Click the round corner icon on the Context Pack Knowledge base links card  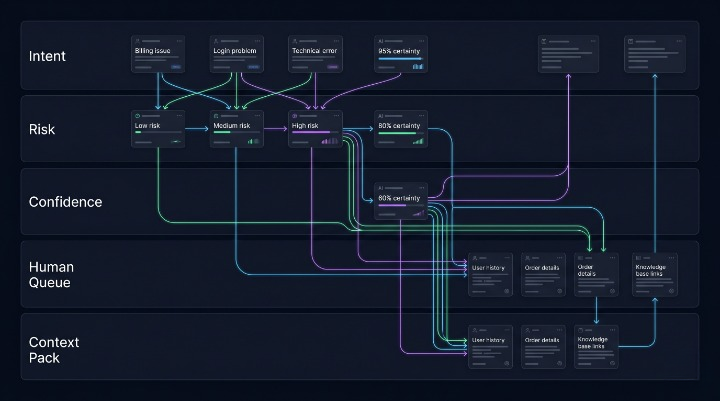tap(613, 363)
